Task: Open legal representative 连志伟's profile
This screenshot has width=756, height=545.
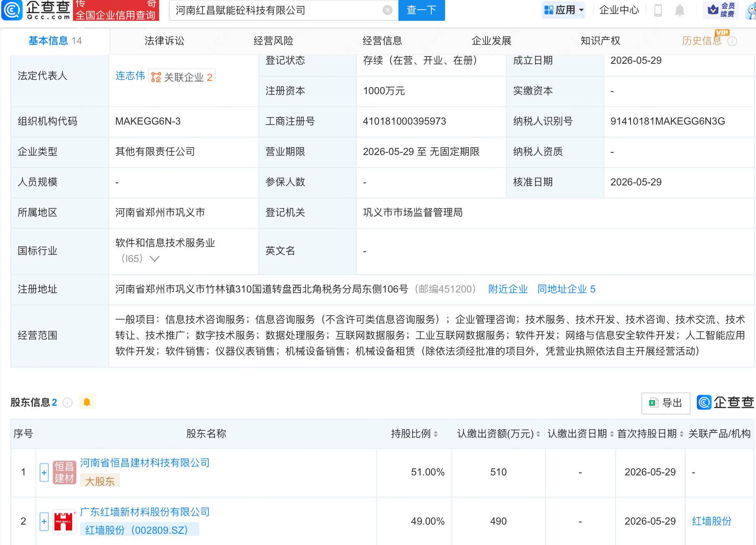Action: pyautogui.click(x=130, y=76)
